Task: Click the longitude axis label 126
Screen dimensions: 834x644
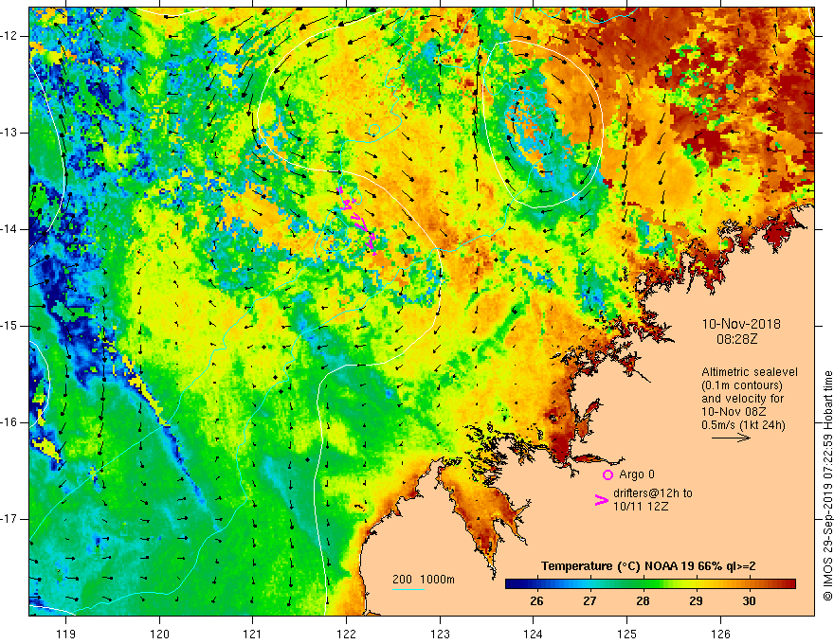Action: point(720,634)
